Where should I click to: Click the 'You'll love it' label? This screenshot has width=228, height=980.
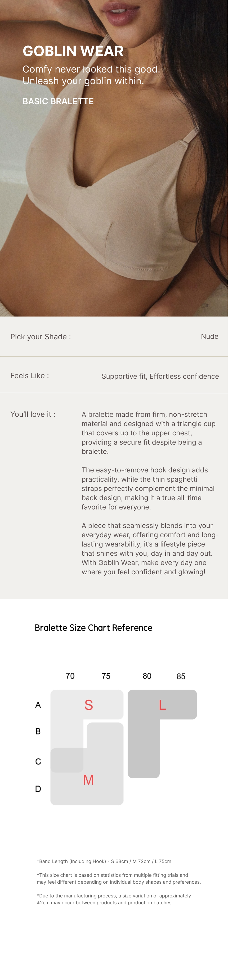point(33,414)
